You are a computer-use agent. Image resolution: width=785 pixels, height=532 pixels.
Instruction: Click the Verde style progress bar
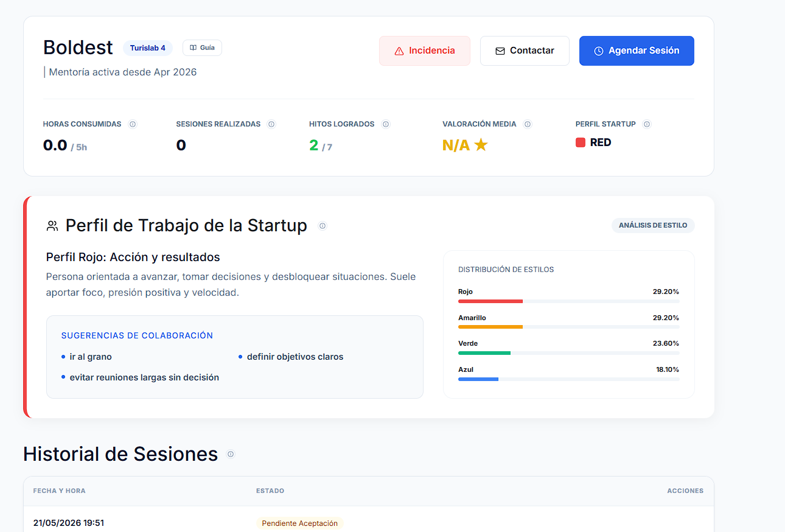[x=569, y=353]
